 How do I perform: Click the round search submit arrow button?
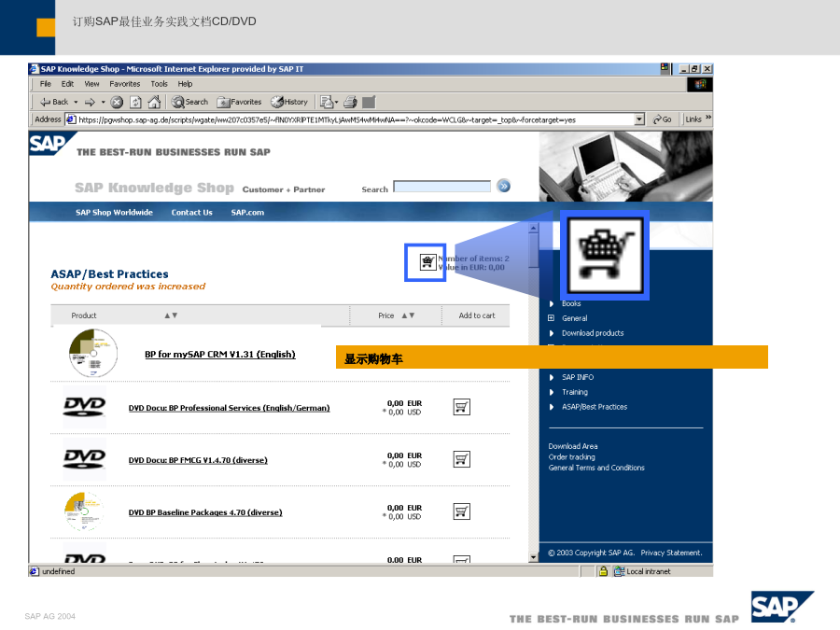[x=504, y=186]
